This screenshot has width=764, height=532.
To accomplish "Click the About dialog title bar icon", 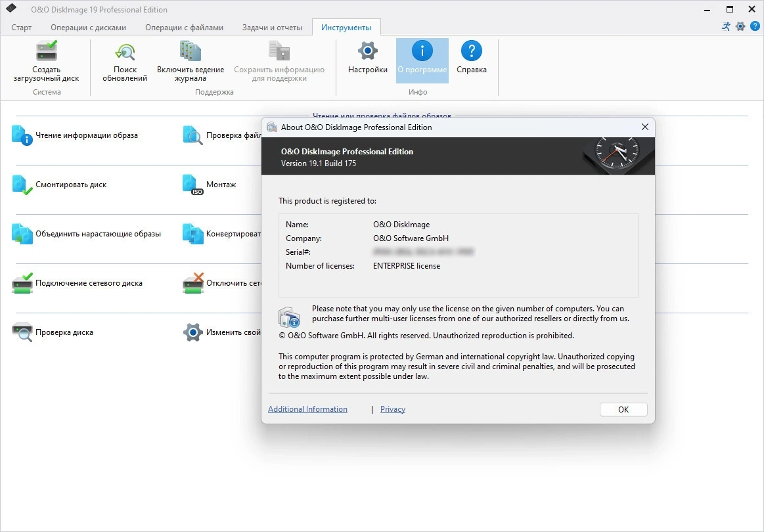I will click(x=272, y=127).
